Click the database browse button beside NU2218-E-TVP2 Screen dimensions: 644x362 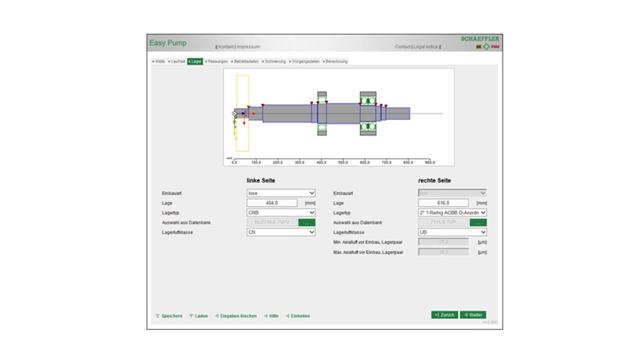coord(307,223)
